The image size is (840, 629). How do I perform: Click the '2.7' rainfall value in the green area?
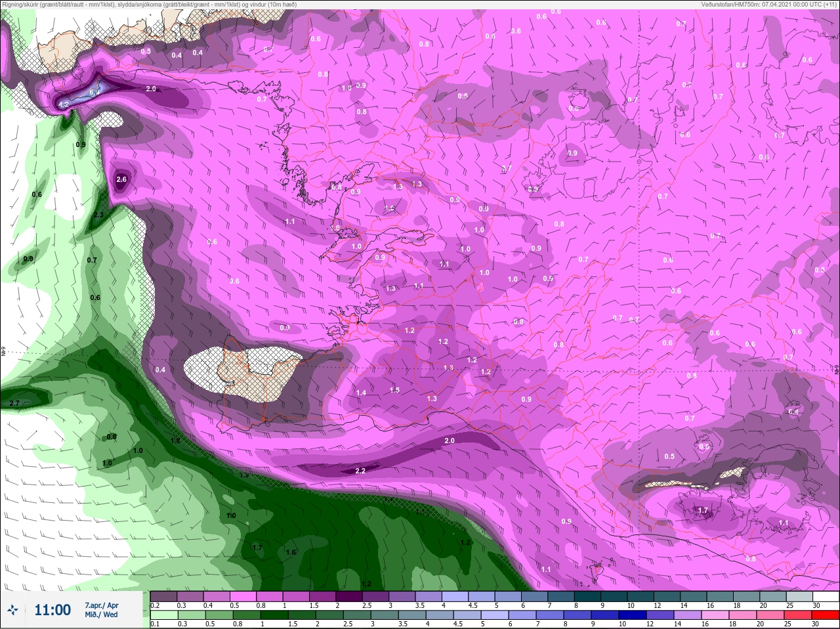coord(14,402)
